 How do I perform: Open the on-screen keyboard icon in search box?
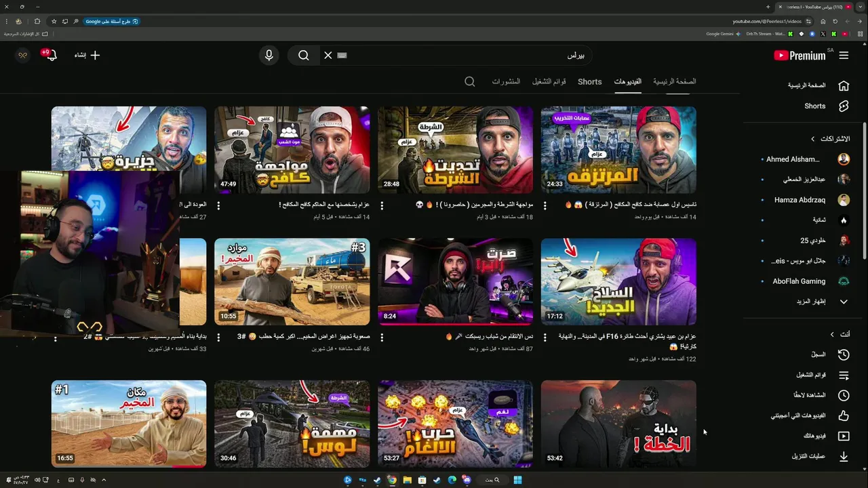(x=342, y=56)
